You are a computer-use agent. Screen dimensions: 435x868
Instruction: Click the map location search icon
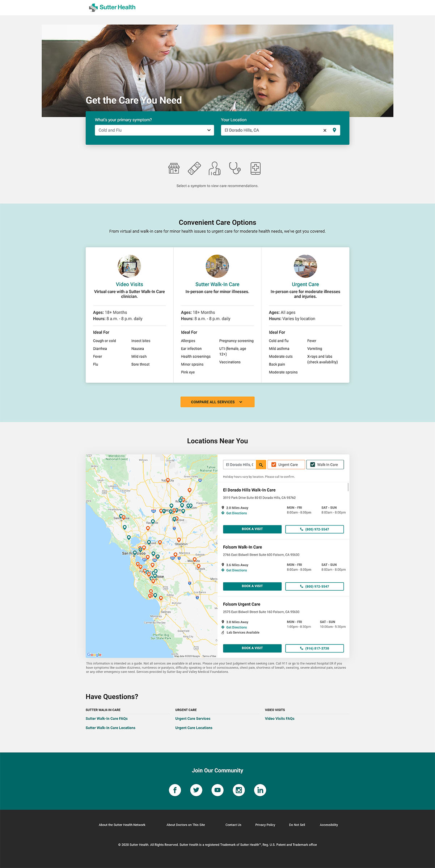[261, 465]
